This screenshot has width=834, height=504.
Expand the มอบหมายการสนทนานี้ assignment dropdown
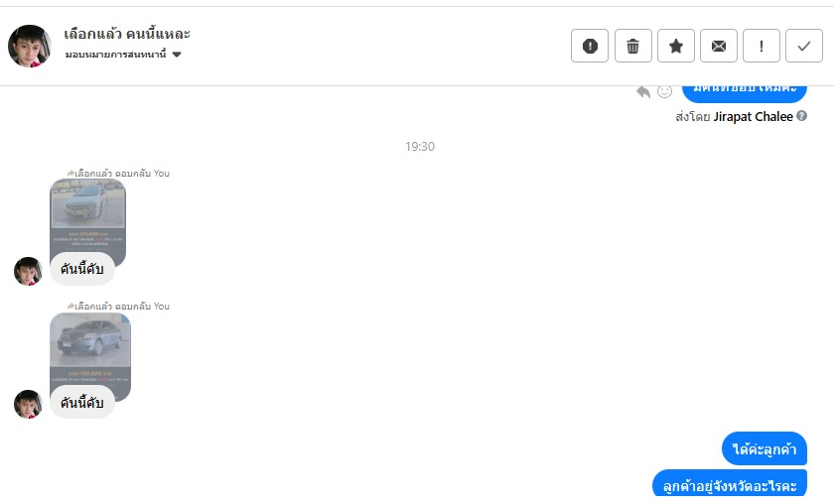point(177,55)
